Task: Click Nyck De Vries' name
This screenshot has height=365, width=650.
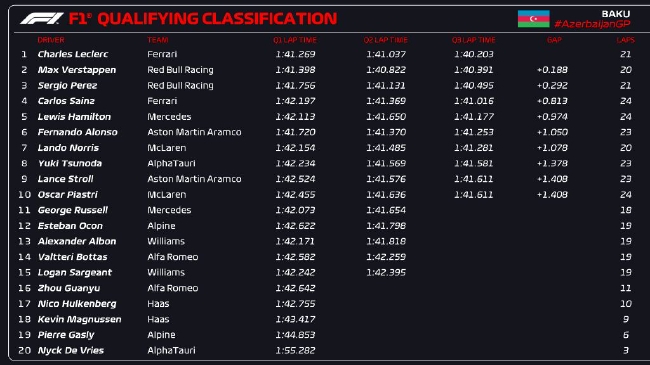Action: 71,350
